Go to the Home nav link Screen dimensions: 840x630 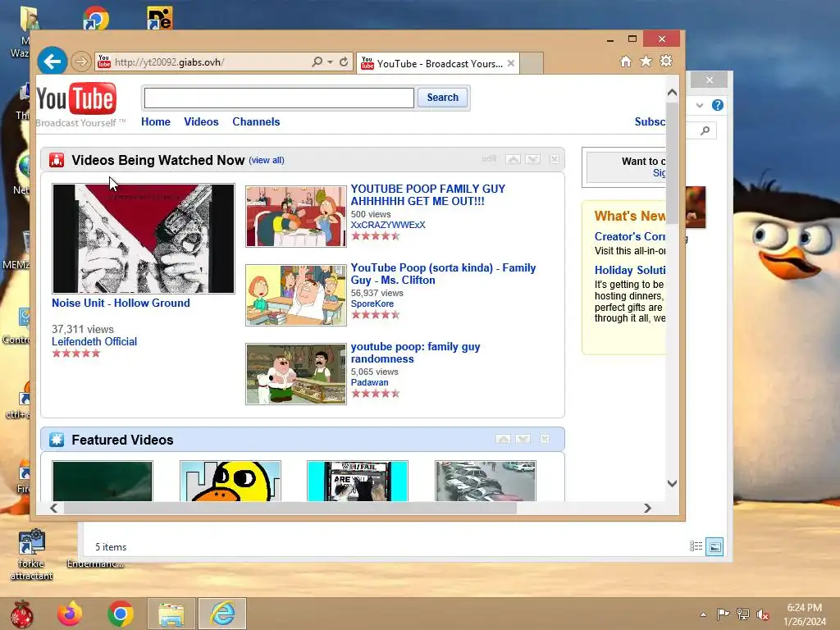156,121
